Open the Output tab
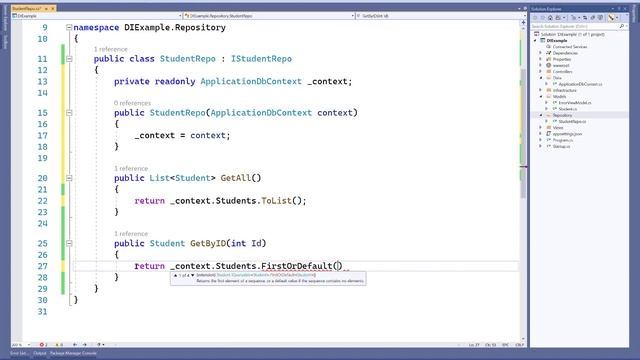The height and width of the screenshot is (360, 640). click(40, 353)
